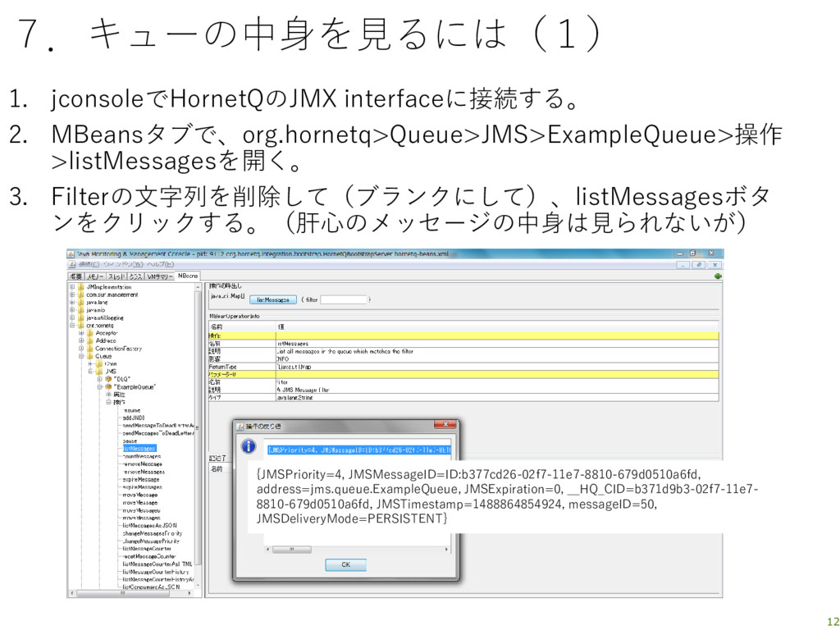Expand the java.nio tree node
This screenshot has width=840, height=630.
(72, 310)
